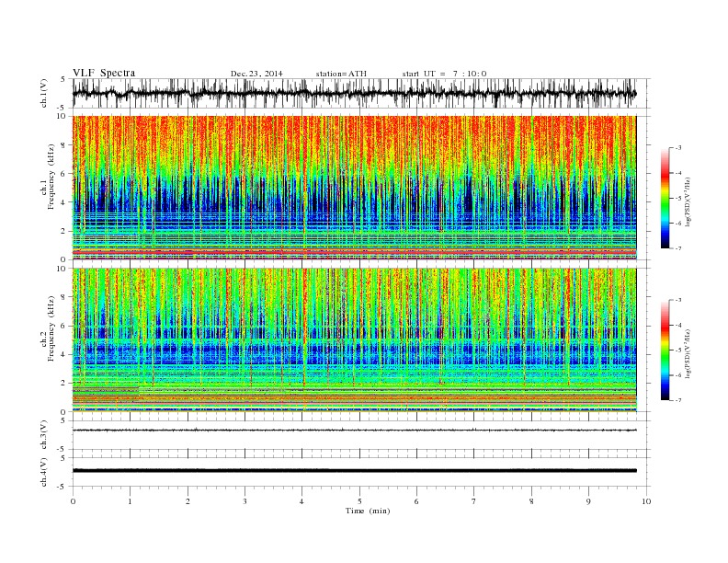Click the "-7" tick on ch.1 color bar
Viewport: 728px width, 563px height.
point(677,248)
